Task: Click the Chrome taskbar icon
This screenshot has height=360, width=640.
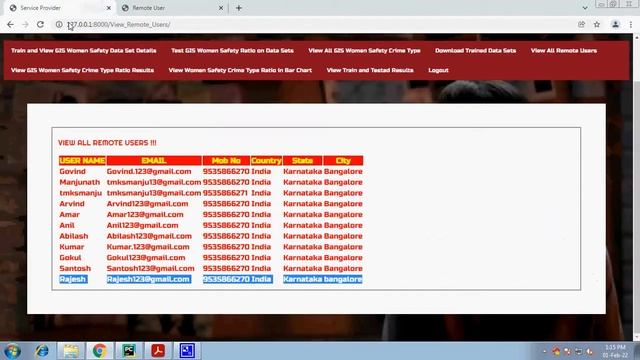Action: (100, 351)
